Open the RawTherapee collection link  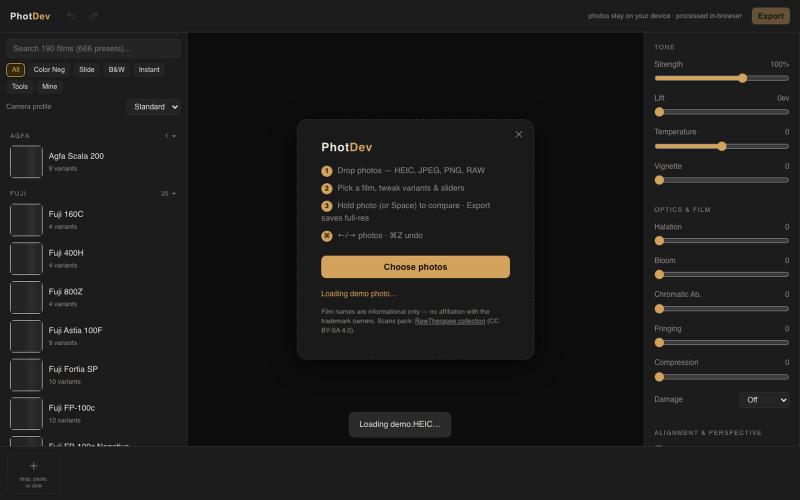click(x=449, y=321)
